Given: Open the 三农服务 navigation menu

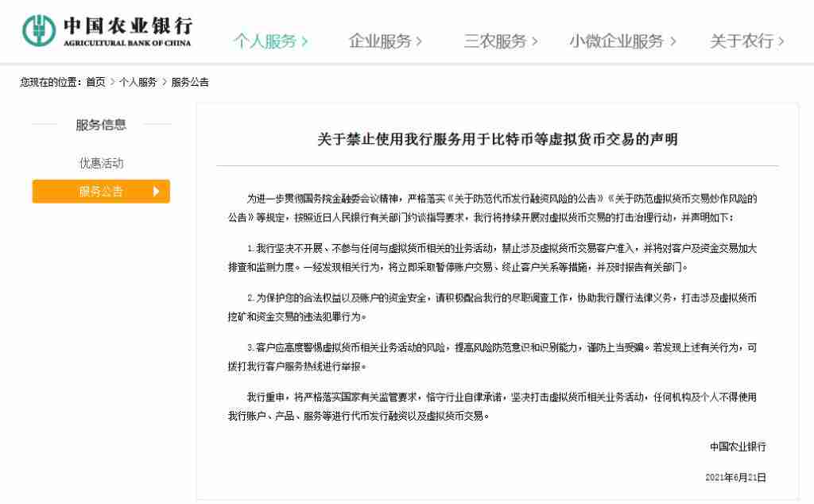Looking at the screenshot, I should point(494,41).
